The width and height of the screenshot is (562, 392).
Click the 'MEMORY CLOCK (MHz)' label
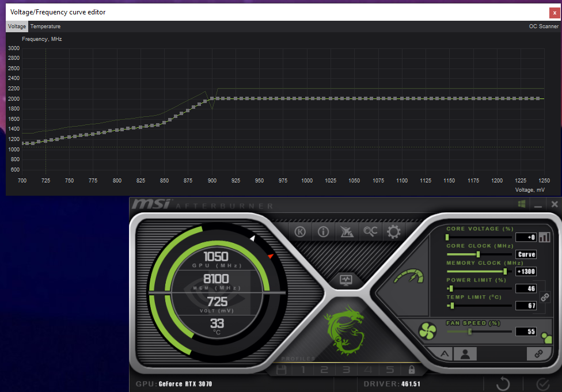[x=485, y=263]
